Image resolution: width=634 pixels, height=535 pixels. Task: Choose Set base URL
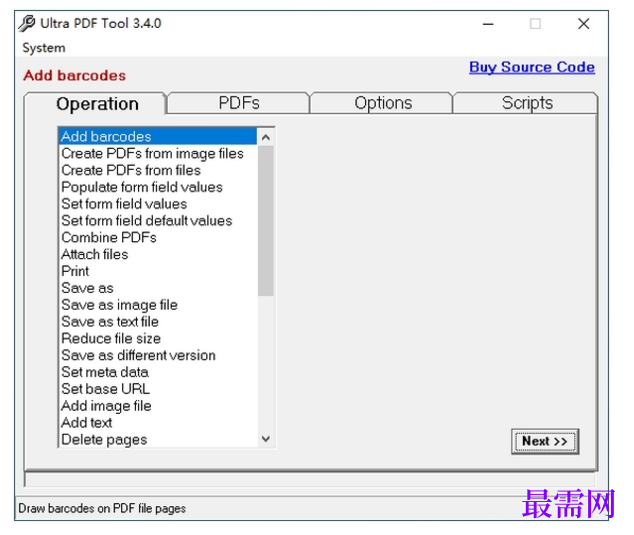coord(158,389)
